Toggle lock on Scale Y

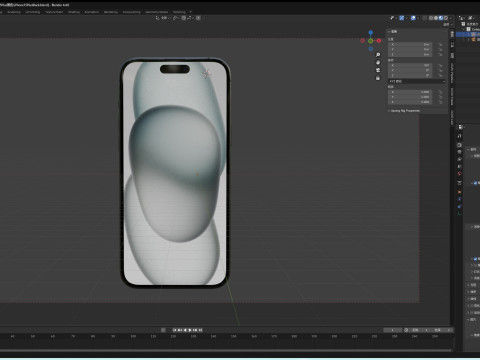[x=441, y=97]
